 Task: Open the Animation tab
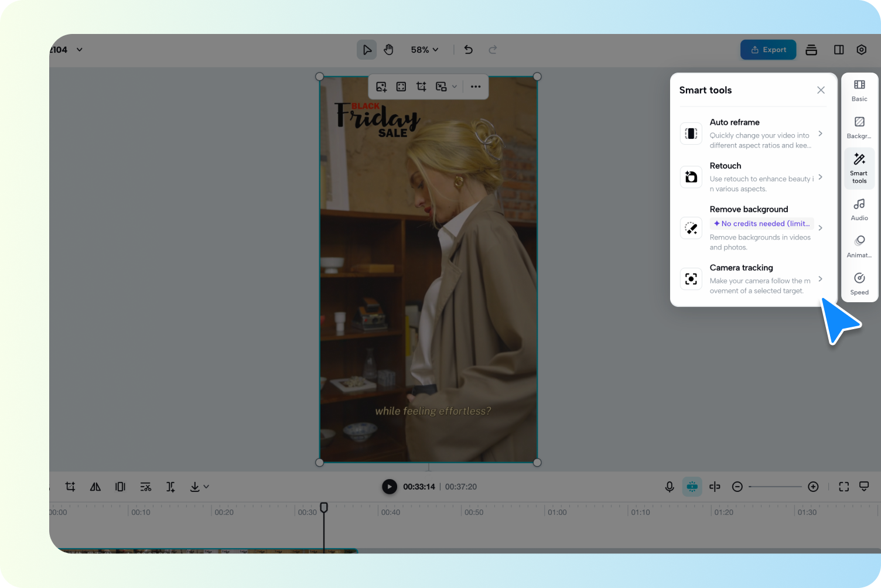(x=859, y=247)
